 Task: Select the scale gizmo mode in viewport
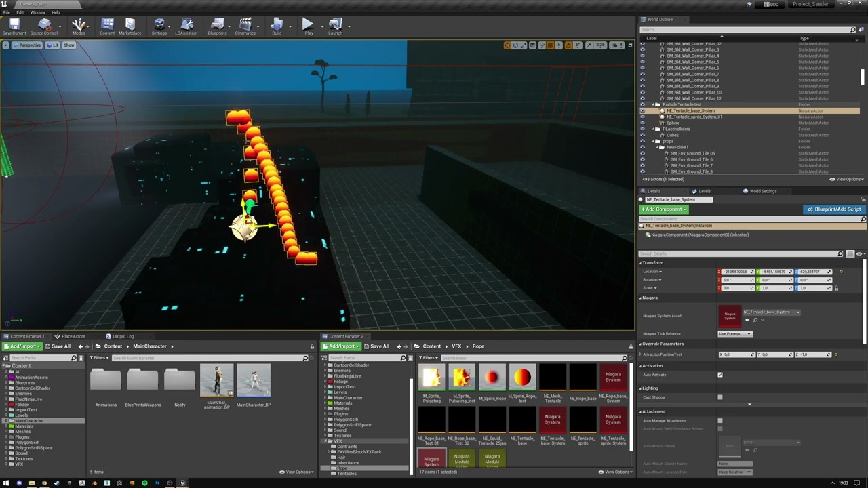coord(524,45)
